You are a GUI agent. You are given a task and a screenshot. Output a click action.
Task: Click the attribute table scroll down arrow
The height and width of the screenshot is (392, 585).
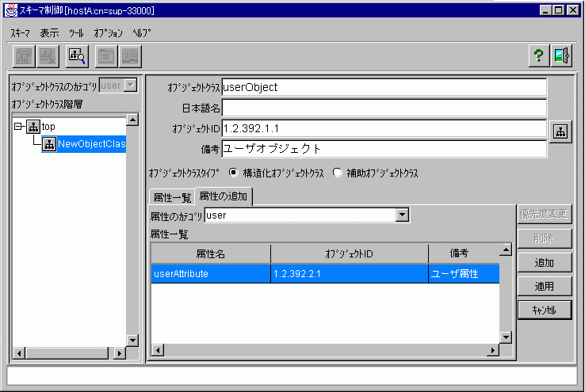(506, 337)
